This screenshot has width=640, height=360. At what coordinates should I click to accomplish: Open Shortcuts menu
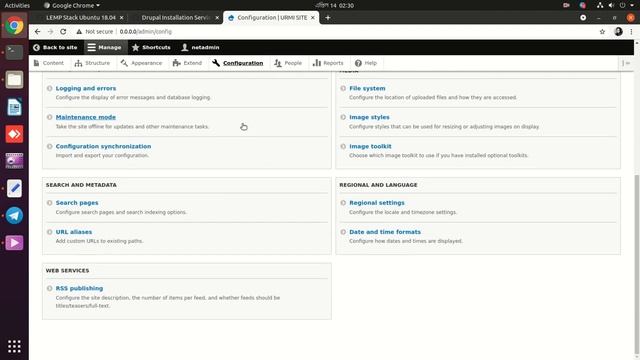coord(151,47)
